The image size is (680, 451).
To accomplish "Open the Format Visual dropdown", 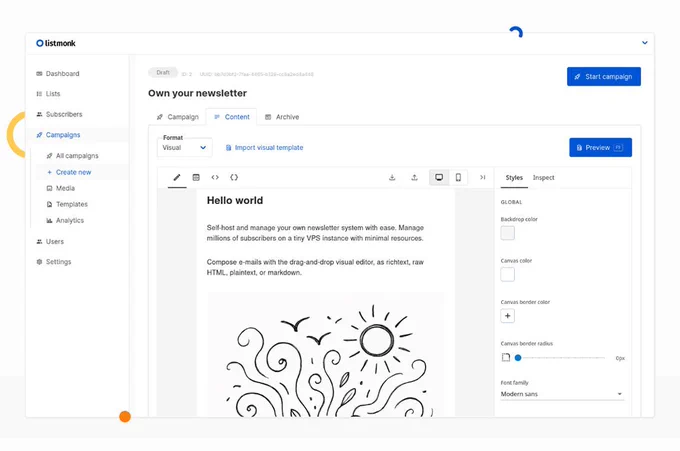I will coord(185,148).
